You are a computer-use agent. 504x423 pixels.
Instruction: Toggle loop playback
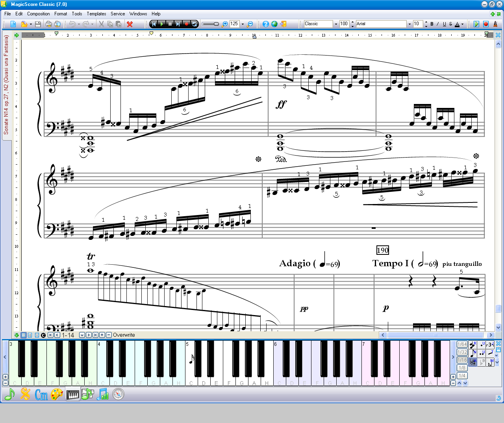[195, 24]
